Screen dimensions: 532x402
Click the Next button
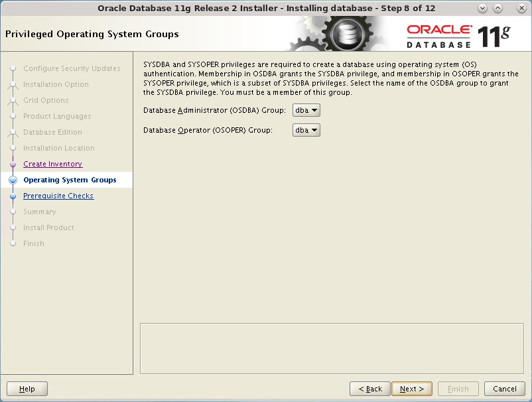[x=412, y=389]
